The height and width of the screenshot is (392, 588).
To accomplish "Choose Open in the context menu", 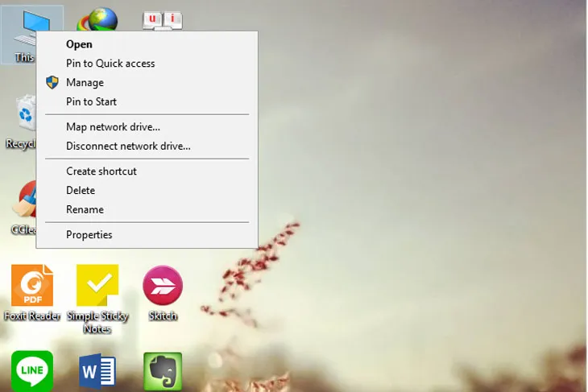I will click(79, 44).
